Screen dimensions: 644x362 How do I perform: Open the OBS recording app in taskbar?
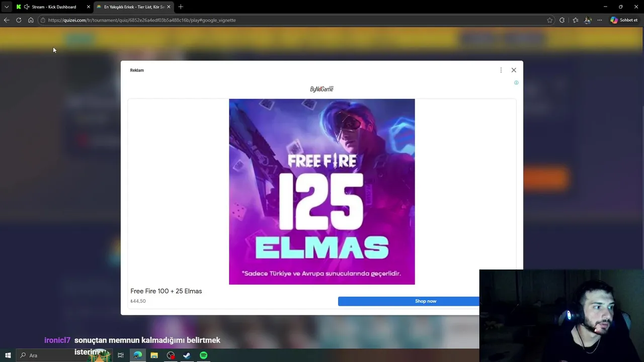click(x=171, y=355)
